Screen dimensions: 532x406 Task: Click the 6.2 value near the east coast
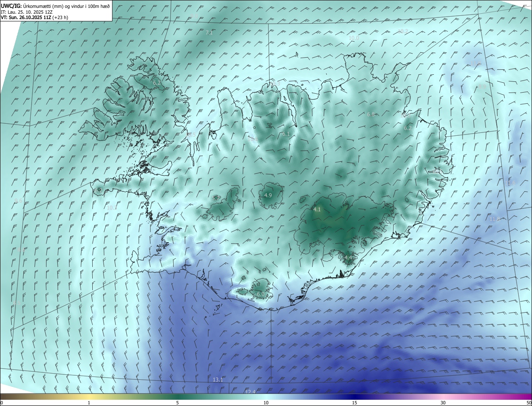click(x=408, y=128)
